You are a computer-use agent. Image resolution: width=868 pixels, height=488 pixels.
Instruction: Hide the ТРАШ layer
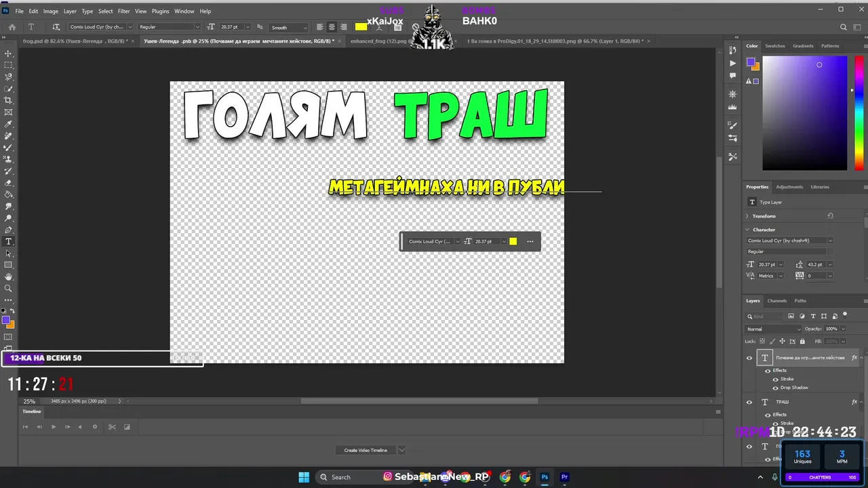pyautogui.click(x=749, y=402)
